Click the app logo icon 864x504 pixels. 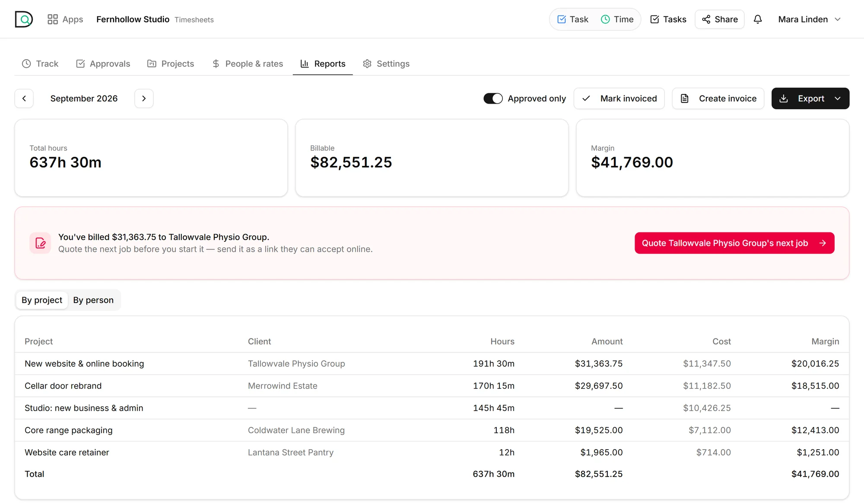pos(24,19)
